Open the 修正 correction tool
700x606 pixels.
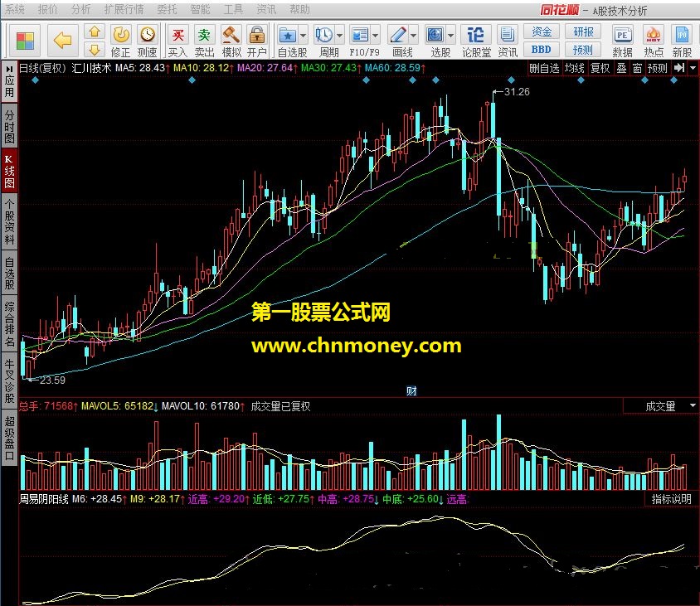click(120, 41)
